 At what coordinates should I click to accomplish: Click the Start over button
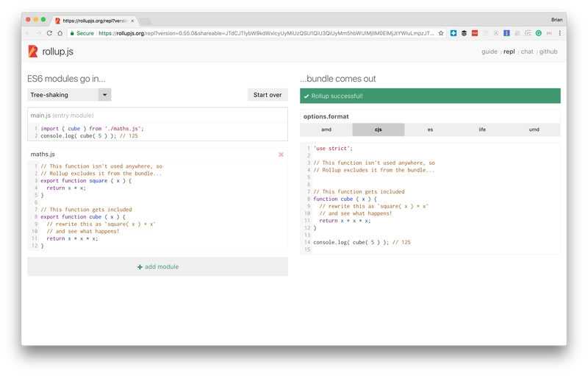[268, 95]
